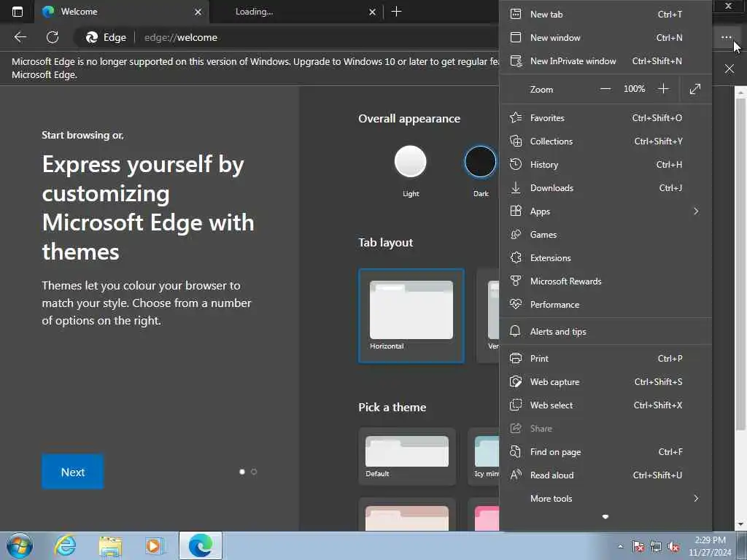Image resolution: width=747 pixels, height=560 pixels.
Task: Expand the Apps submenu arrow
Action: [x=696, y=211]
